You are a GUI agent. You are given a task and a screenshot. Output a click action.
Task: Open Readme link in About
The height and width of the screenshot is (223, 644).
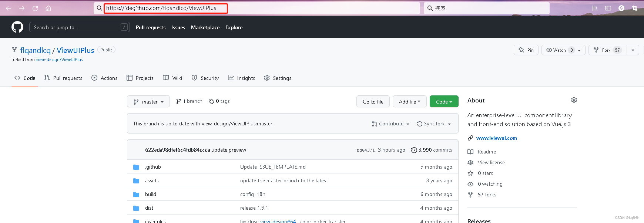pyautogui.click(x=487, y=152)
